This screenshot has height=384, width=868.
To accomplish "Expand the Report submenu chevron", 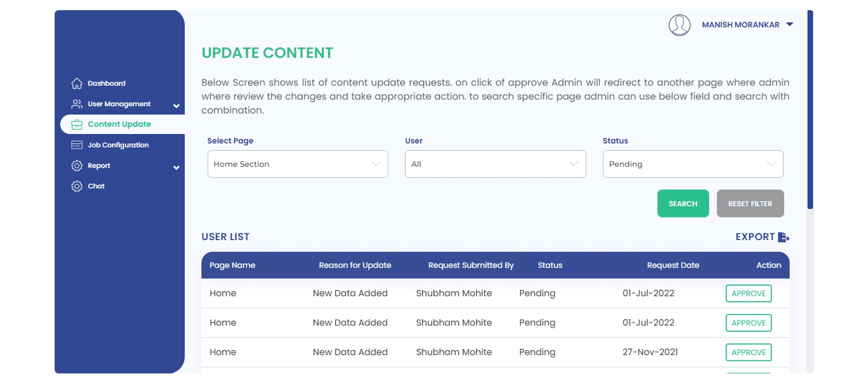I will pos(176,167).
